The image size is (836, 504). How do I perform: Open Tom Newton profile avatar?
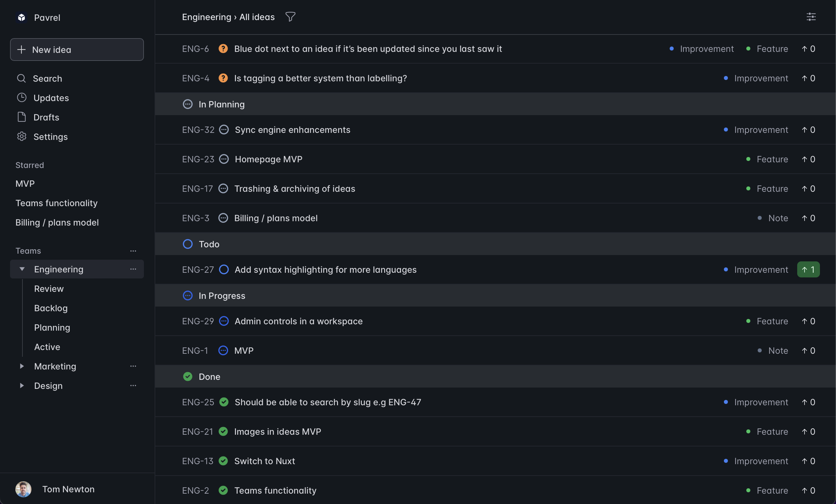click(x=23, y=489)
